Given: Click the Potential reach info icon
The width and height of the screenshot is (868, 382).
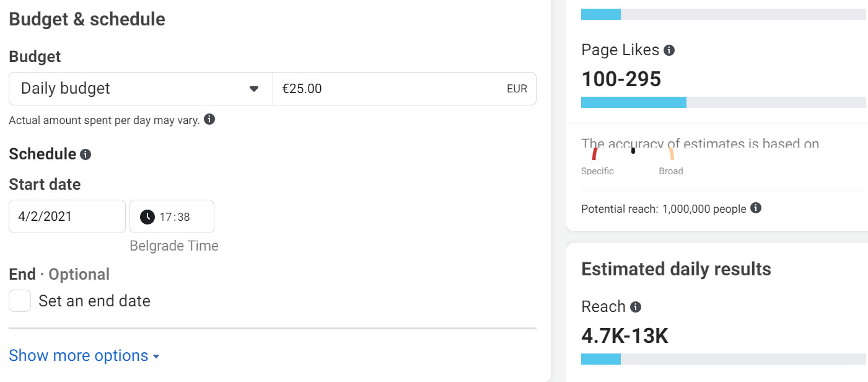Looking at the screenshot, I should coord(756,208).
